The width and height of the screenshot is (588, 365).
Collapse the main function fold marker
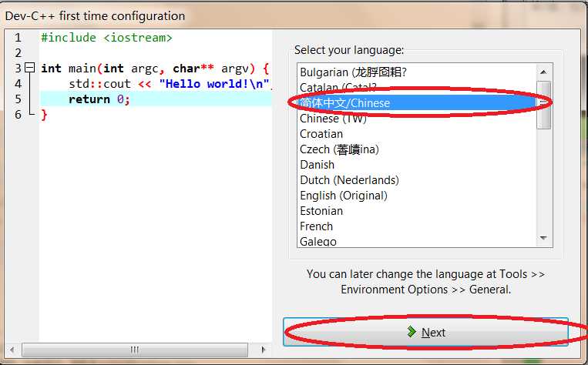point(29,68)
